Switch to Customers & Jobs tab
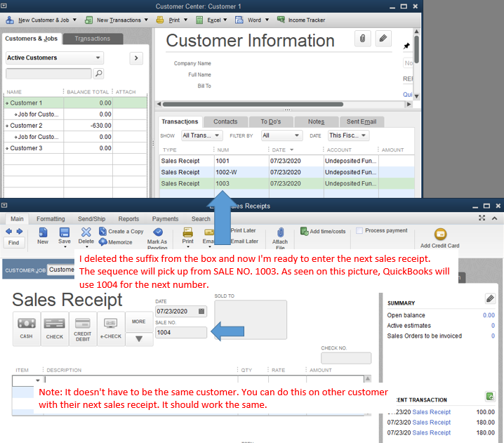 click(31, 39)
